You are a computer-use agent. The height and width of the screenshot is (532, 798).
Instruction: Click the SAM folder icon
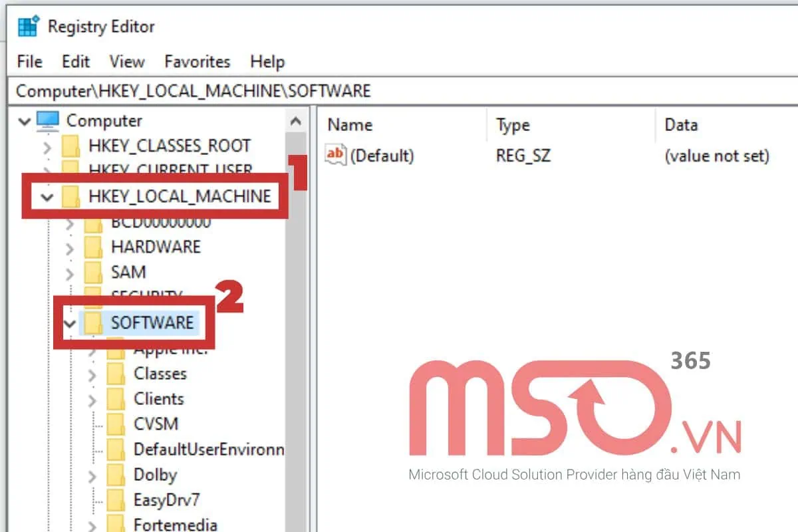93,272
